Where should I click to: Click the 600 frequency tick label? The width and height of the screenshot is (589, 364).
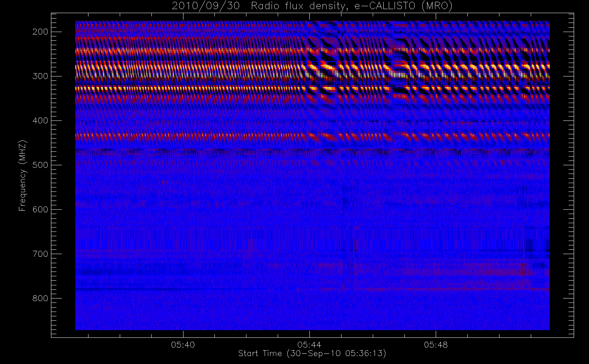point(40,209)
